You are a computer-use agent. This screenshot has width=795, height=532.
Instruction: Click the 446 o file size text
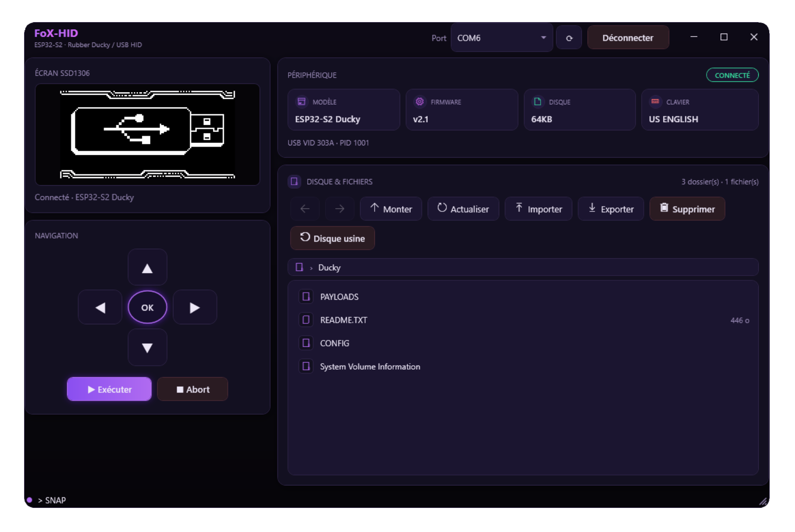tap(740, 320)
